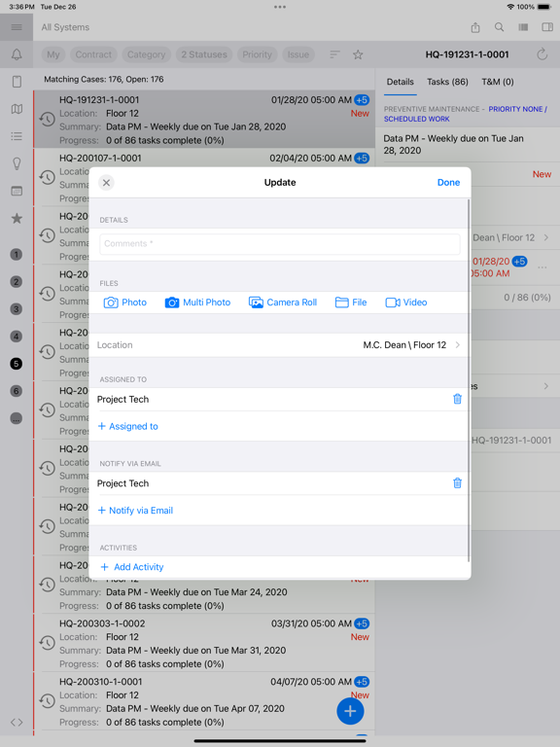Viewport: 560px width, 747px height.
Task: Select the list view sidebar icon
Action: click(x=17, y=136)
